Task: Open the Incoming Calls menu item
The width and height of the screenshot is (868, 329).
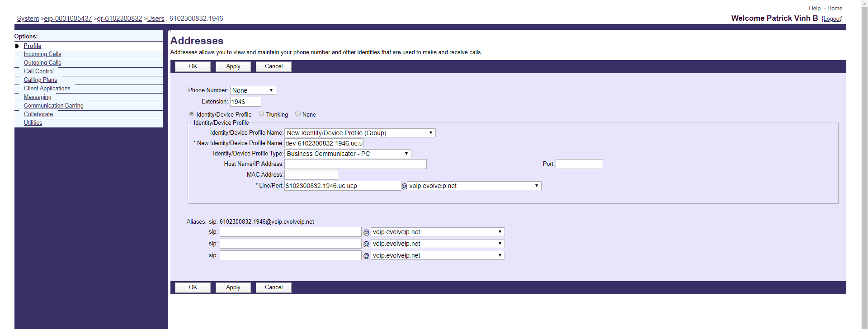Action: point(42,54)
